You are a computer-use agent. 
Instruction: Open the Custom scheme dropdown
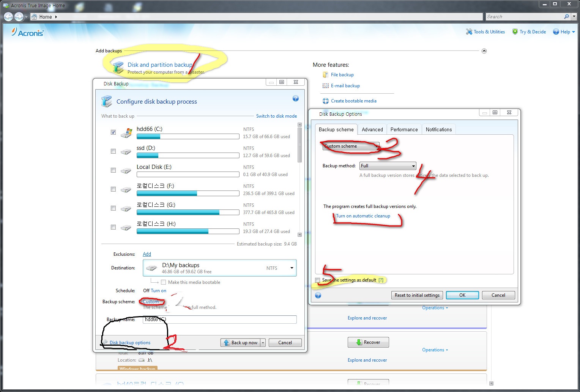pos(351,146)
